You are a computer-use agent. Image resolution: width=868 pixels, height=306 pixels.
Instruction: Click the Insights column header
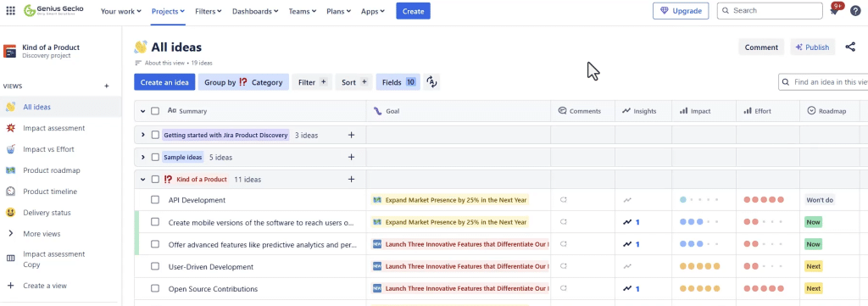pos(643,111)
